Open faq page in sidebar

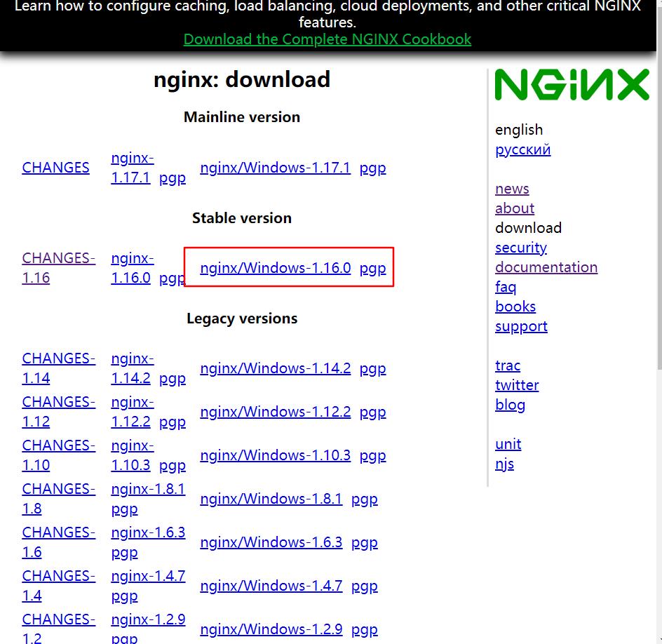pos(506,287)
